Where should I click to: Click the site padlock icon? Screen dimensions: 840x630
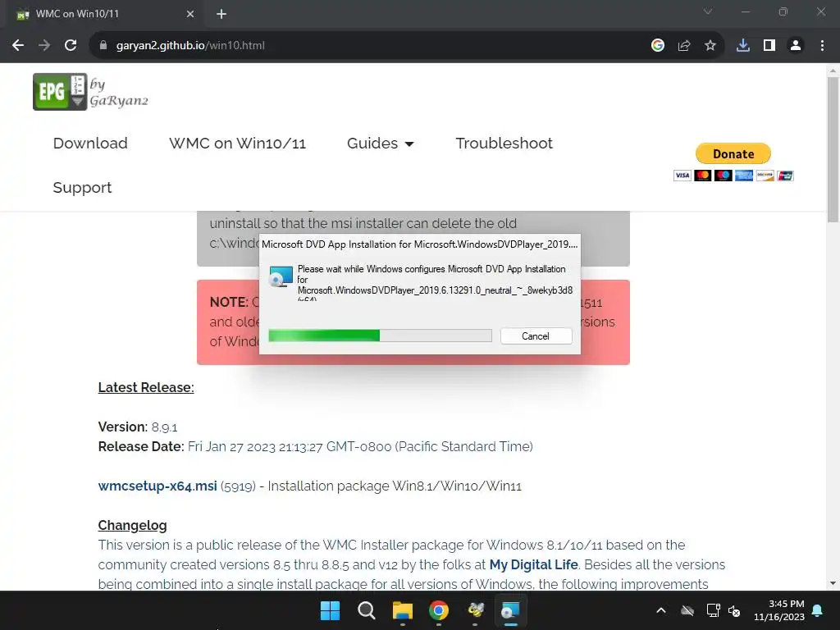click(103, 46)
